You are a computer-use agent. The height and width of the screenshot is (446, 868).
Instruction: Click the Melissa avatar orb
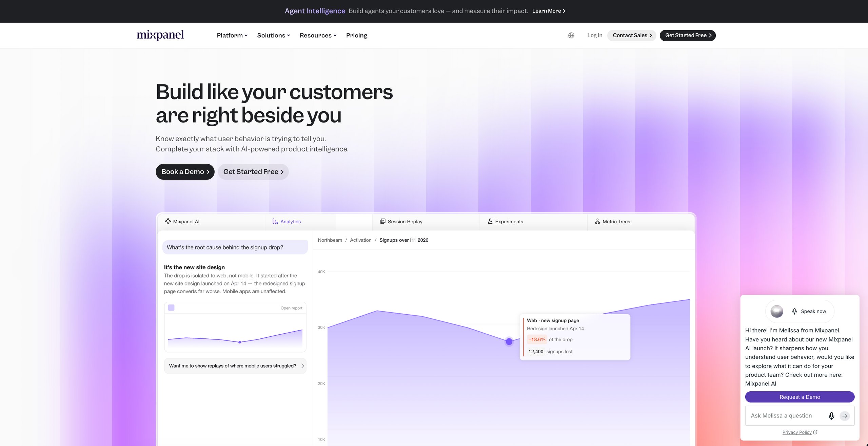coord(777,311)
